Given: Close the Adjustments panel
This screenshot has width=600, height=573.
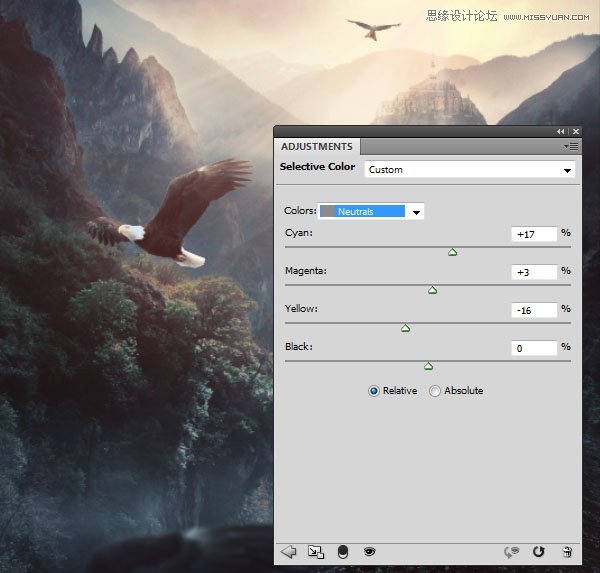Looking at the screenshot, I should pos(576,132).
